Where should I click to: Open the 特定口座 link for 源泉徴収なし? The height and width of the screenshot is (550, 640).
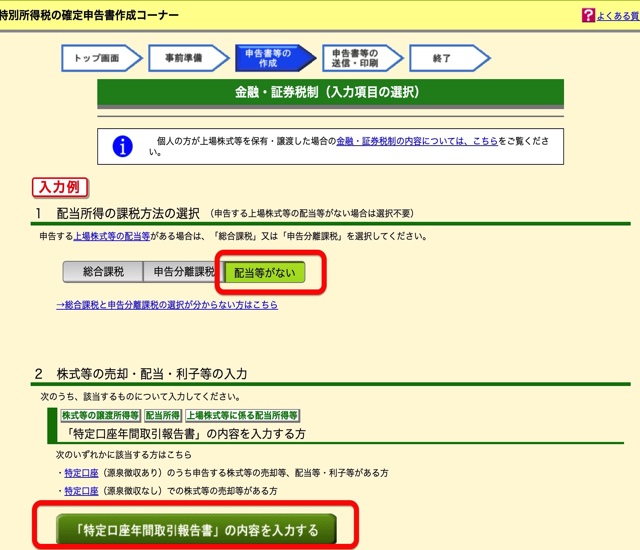(x=81, y=491)
